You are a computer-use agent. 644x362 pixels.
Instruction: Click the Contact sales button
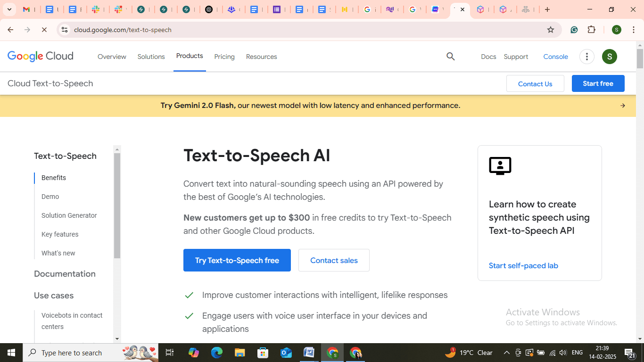(334, 260)
